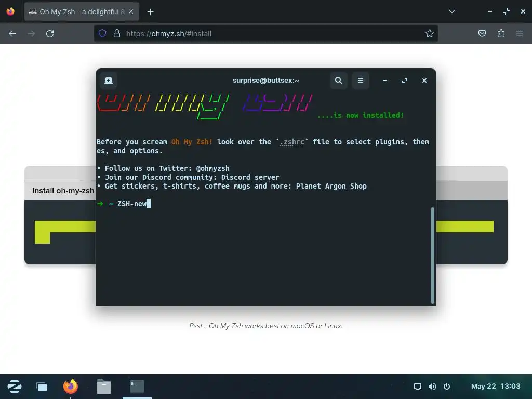The image size is (532, 399).
Task: Show the workspace overview in taskbar
Action: tap(42, 387)
